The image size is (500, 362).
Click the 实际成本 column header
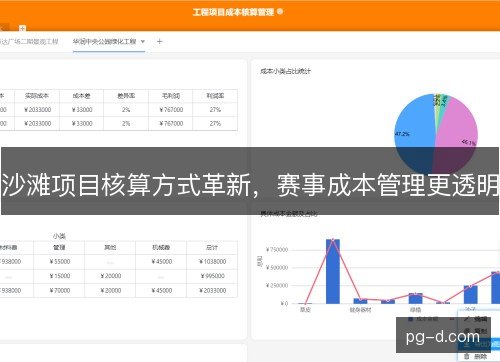37,96
